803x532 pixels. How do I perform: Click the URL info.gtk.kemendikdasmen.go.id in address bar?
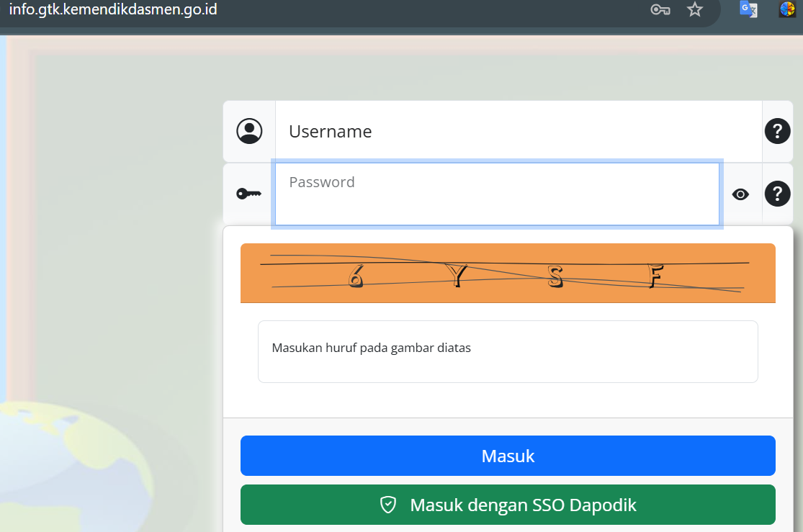(x=113, y=9)
